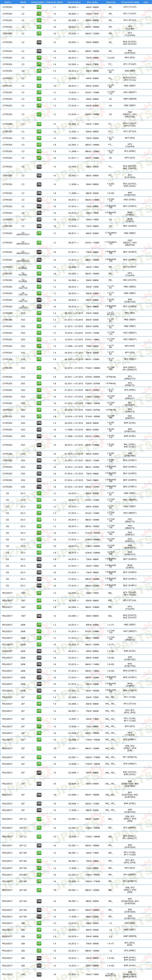Click petrol icon in C2 NFS 90kW/122KM row
This screenshot has width=152, height=980.
(39, 34)
